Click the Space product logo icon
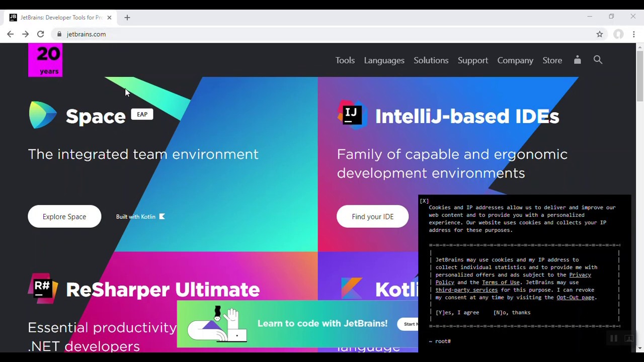Viewport: 644px width, 362px height. [43, 115]
